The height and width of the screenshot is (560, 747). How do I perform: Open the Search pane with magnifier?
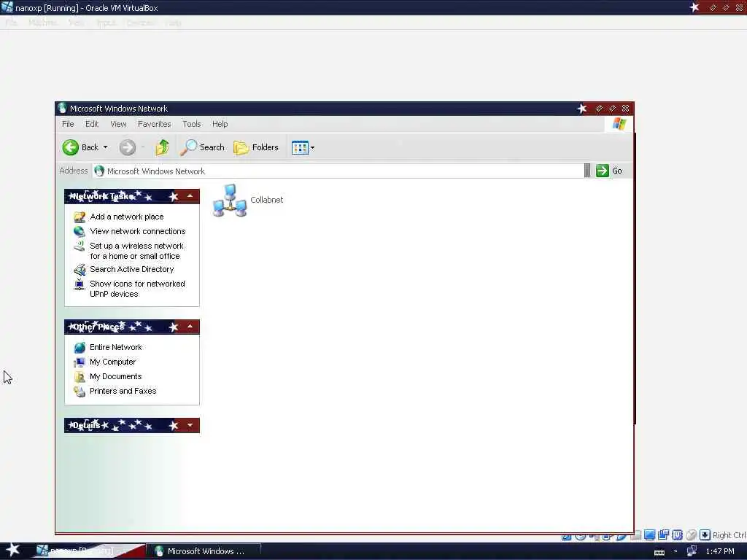pyautogui.click(x=202, y=147)
